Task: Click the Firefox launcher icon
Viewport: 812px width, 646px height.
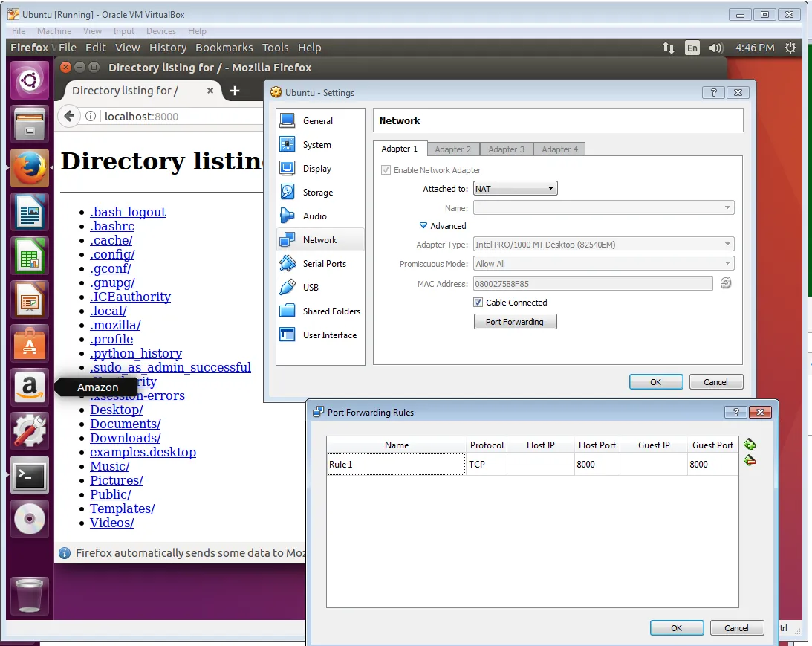Action: pyautogui.click(x=30, y=168)
